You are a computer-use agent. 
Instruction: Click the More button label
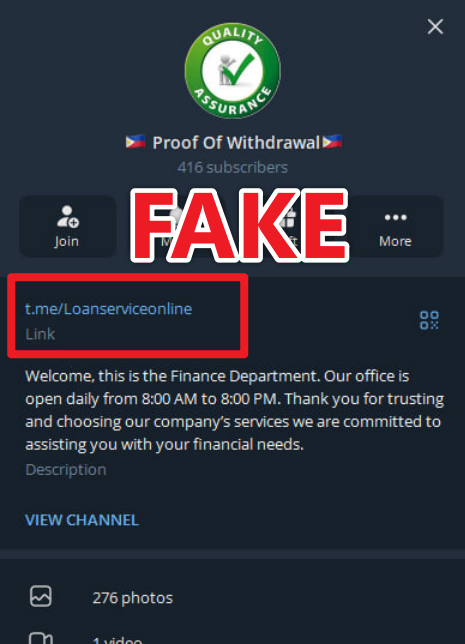[x=395, y=241]
